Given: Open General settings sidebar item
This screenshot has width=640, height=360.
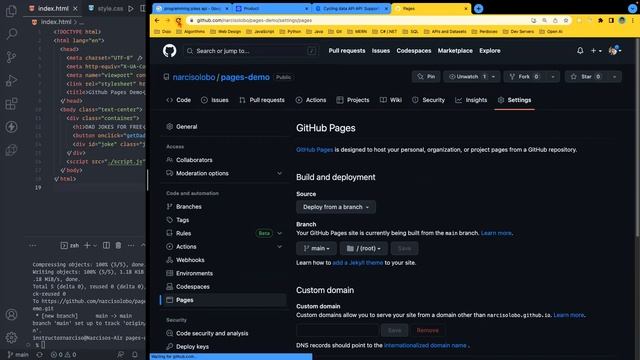Looking at the screenshot, I should [x=224, y=127].
